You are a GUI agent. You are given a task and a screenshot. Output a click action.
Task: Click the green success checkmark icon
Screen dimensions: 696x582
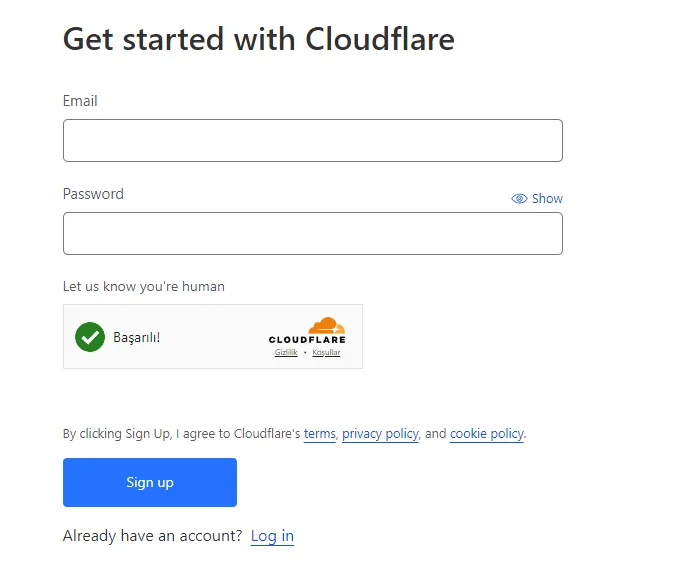[x=90, y=337]
